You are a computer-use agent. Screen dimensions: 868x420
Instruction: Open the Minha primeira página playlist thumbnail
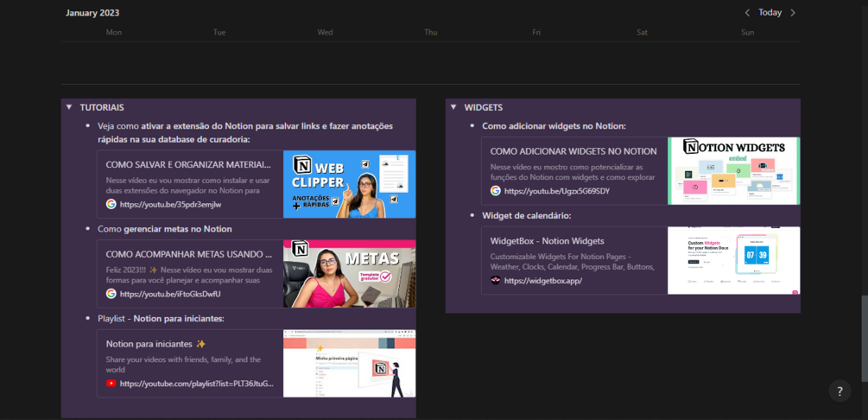[x=349, y=364]
